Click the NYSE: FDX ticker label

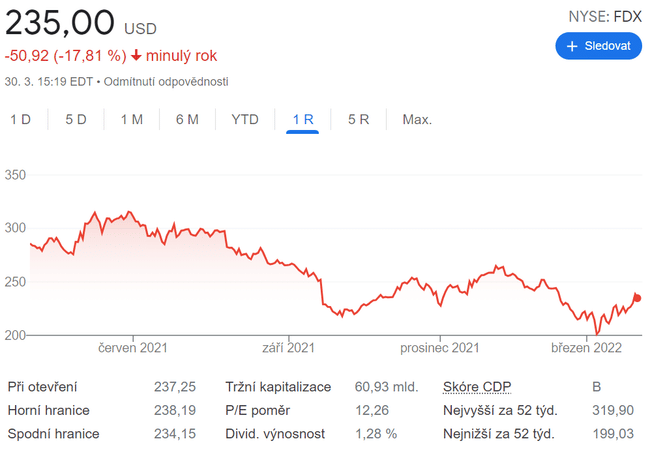[603, 14]
